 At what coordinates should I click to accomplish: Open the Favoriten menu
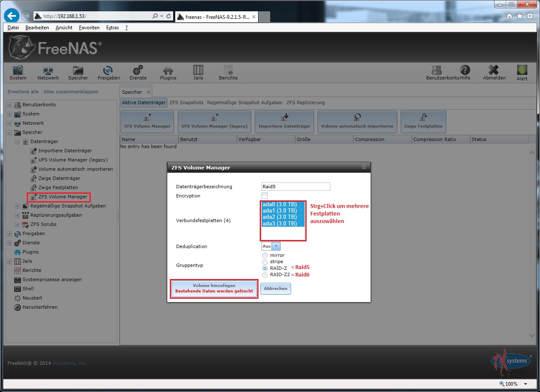pyautogui.click(x=89, y=28)
